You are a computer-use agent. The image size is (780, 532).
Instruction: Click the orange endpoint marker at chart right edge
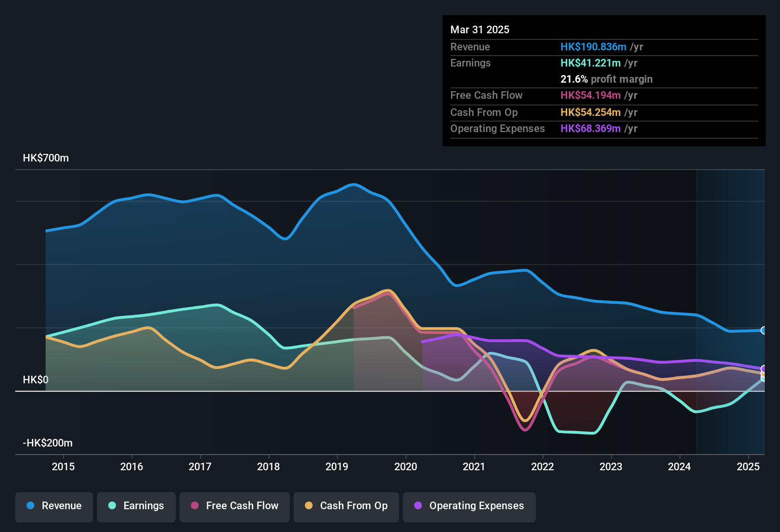coord(763,374)
